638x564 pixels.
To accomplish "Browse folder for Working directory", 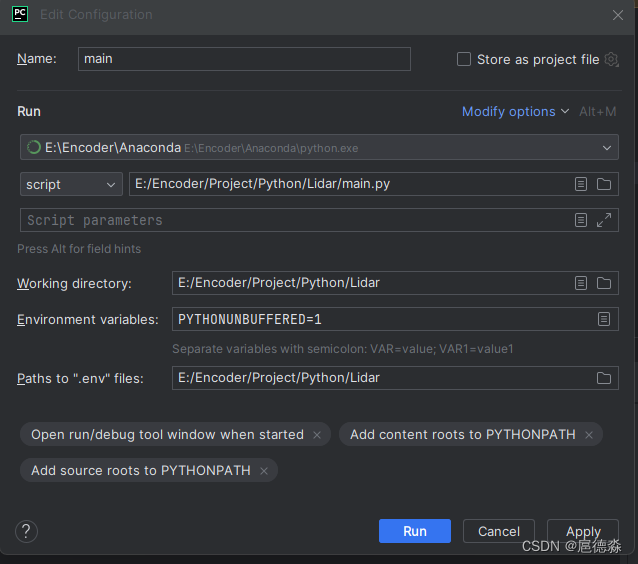I will coord(604,283).
